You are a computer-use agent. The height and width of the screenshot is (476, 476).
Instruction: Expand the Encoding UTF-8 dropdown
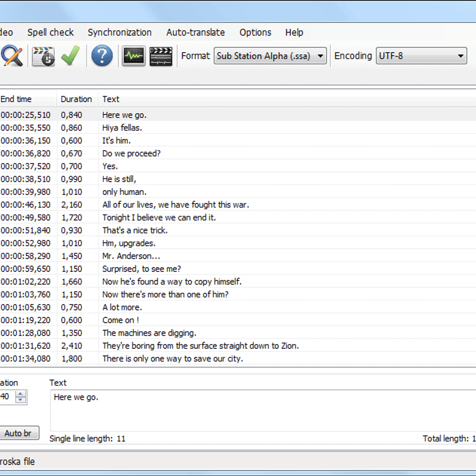pyautogui.click(x=421, y=56)
